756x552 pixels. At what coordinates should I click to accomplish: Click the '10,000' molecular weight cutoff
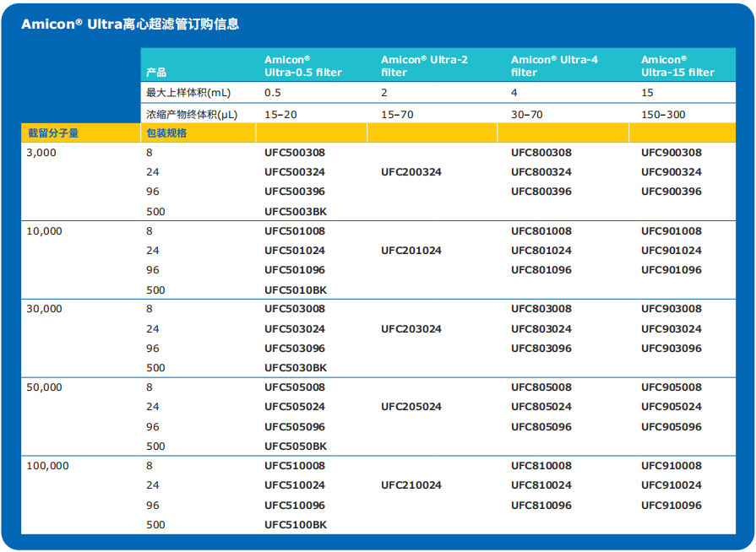pyautogui.click(x=45, y=231)
